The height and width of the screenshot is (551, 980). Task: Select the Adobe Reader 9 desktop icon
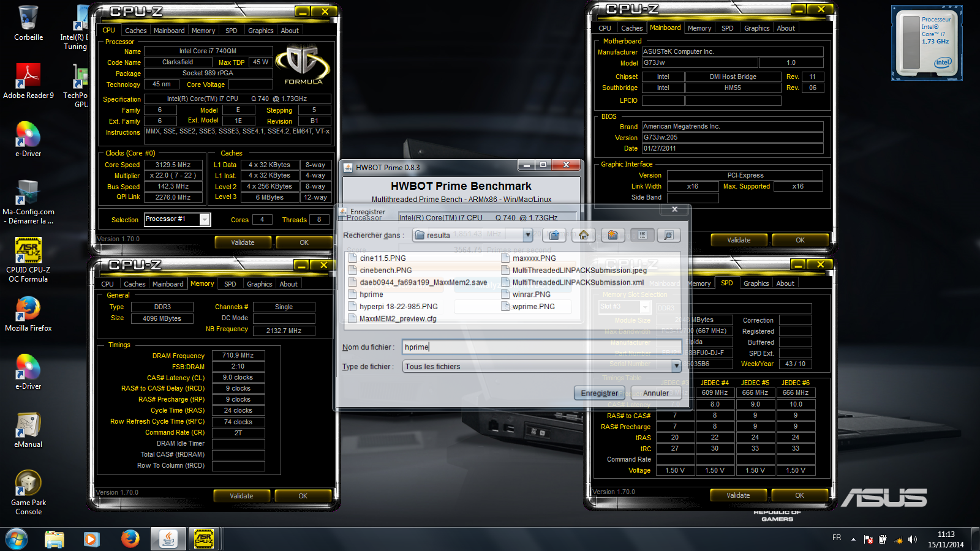tap(28, 81)
